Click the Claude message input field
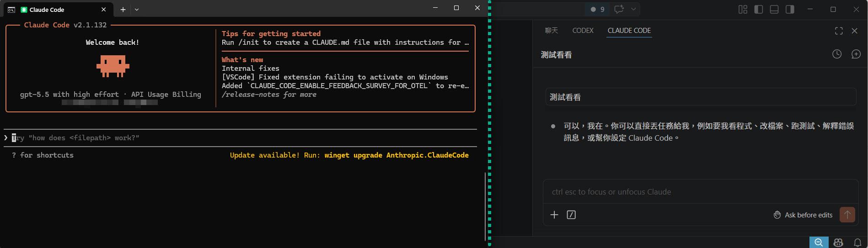 (700, 192)
